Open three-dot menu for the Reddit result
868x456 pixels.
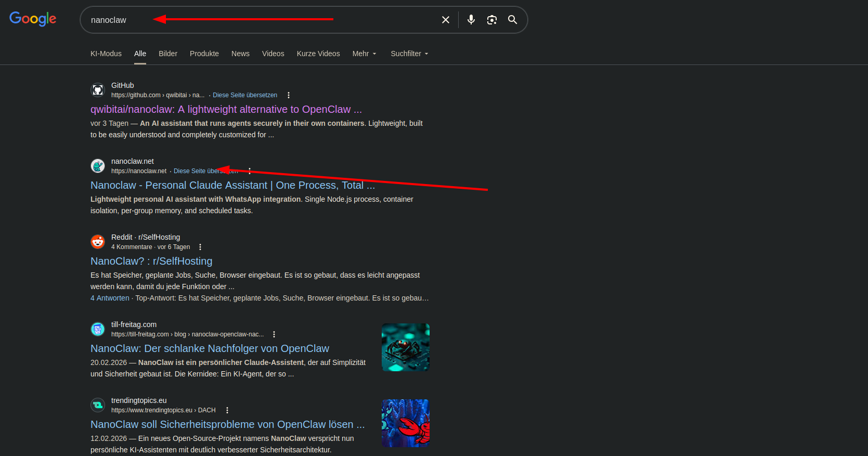pos(200,247)
